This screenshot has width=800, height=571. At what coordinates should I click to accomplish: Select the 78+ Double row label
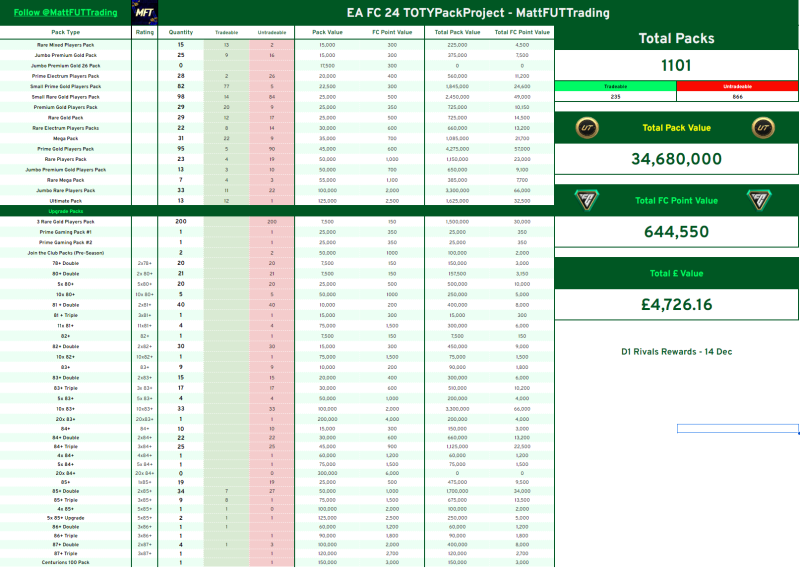click(x=66, y=263)
